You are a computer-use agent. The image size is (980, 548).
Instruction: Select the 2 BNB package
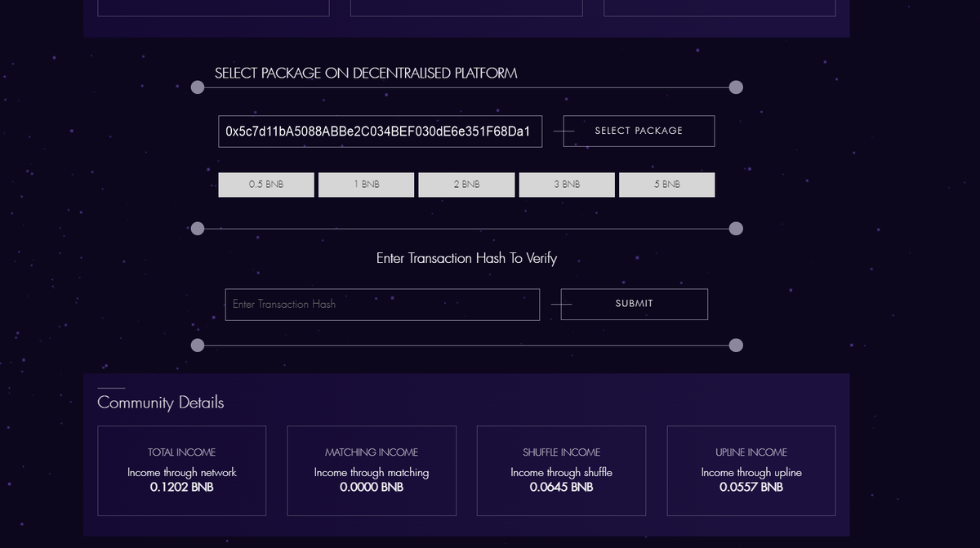(466, 185)
